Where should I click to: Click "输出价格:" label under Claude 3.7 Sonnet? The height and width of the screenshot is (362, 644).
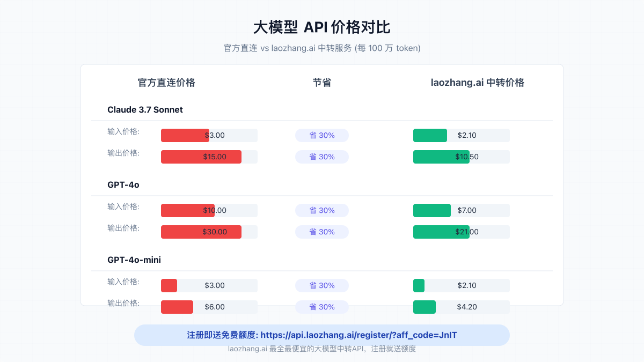click(x=123, y=153)
